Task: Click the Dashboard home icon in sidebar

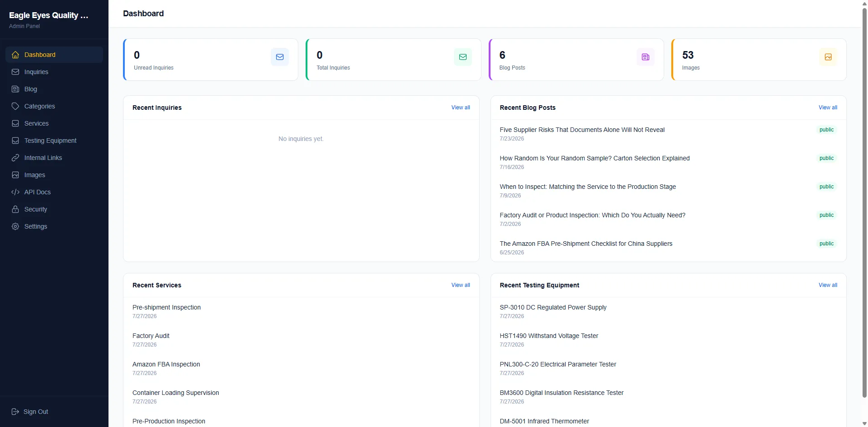Action: (x=15, y=55)
